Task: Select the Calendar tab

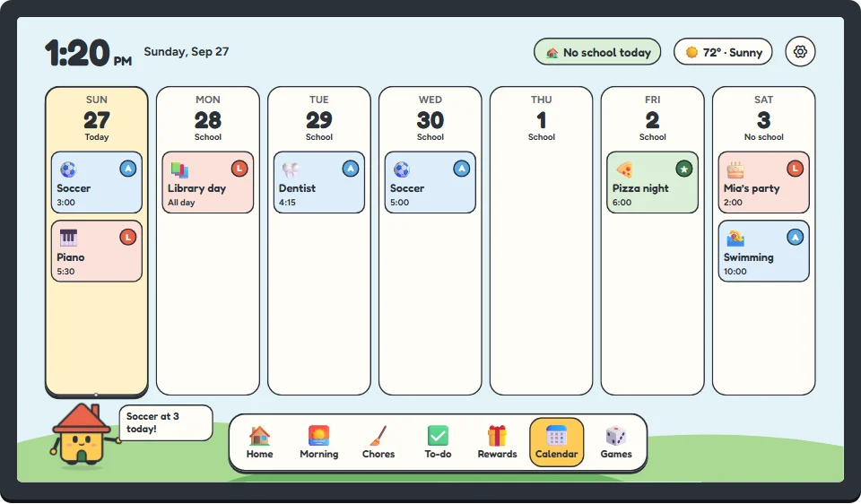Action: click(x=556, y=442)
